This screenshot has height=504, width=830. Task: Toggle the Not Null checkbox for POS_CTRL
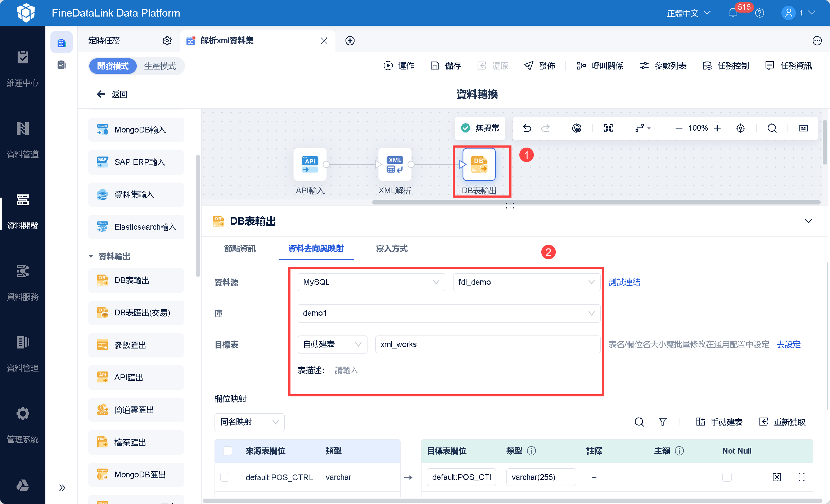[727, 477]
